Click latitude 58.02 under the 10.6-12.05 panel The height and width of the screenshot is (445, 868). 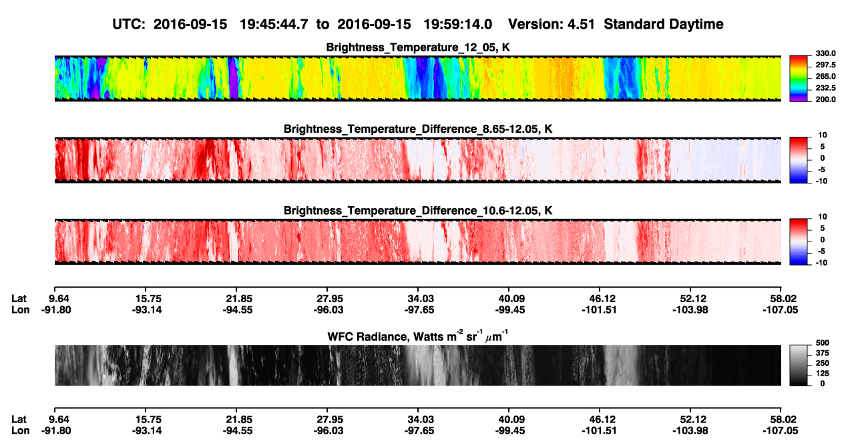click(785, 298)
